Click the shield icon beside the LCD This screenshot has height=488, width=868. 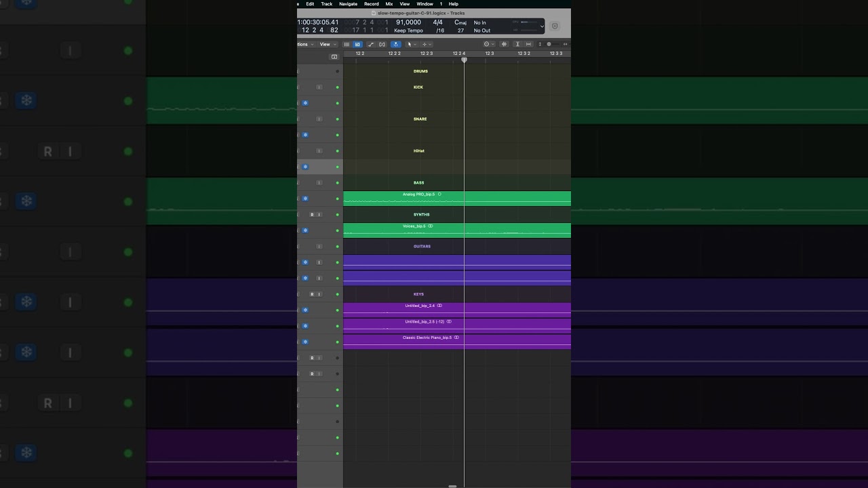pyautogui.click(x=555, y=26)
